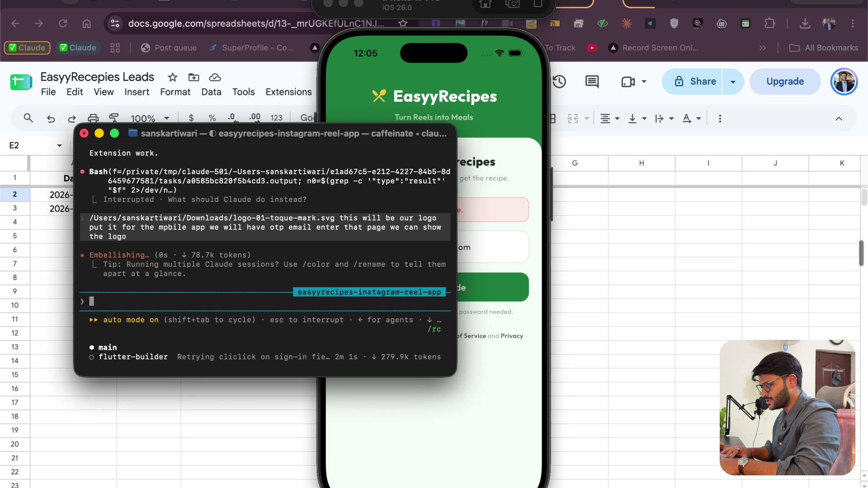Show hidden bookmarks with the overflow chevron
This screenshot has width=868, height=488.
(763, 48)
